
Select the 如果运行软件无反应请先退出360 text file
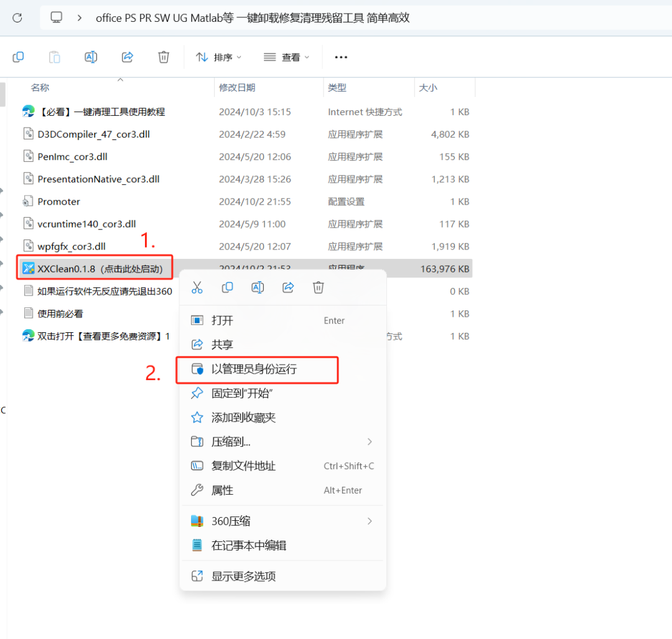pyautogui.click(x=105, y=291)
